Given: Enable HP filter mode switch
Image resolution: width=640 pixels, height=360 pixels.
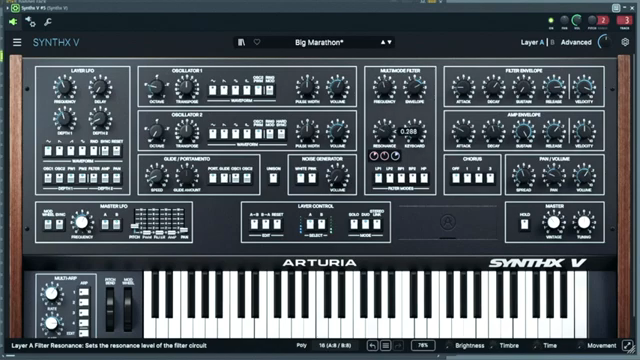Looking at the screenshot, I should pyautogui.click(x=424, y=178).
